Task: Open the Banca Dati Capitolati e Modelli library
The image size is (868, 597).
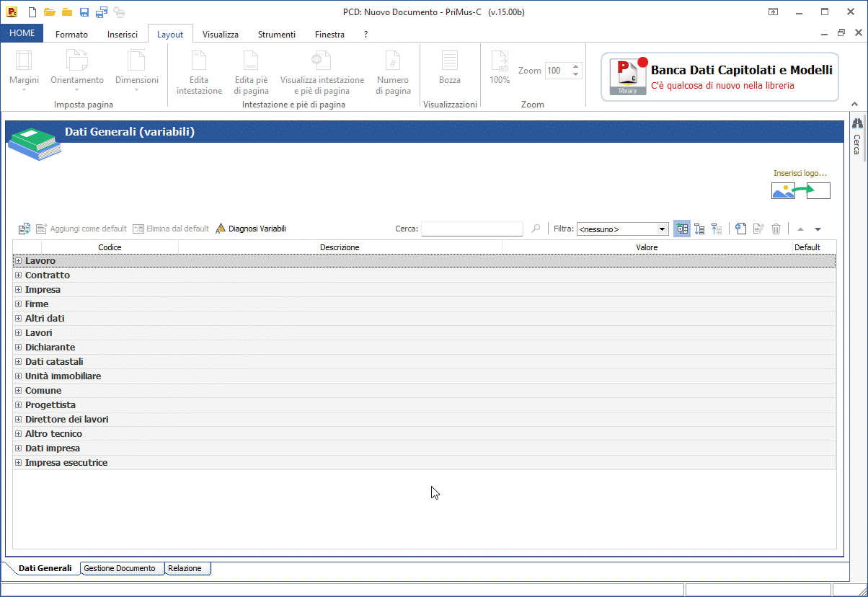Action: pos(719,77)
